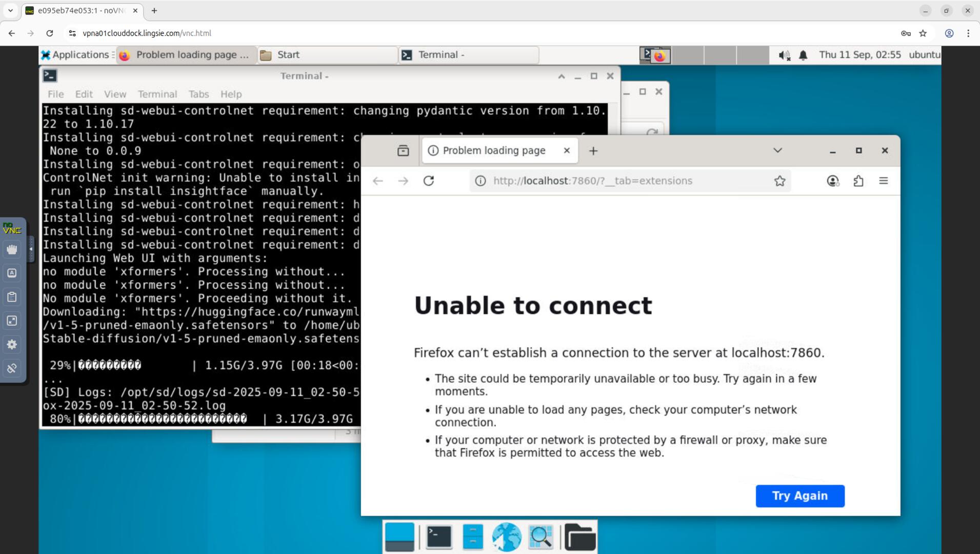Open the Firefox extensions puzzle icon
Screen dimensions: 980x554
pyautogui.click(x=858, y=181)
